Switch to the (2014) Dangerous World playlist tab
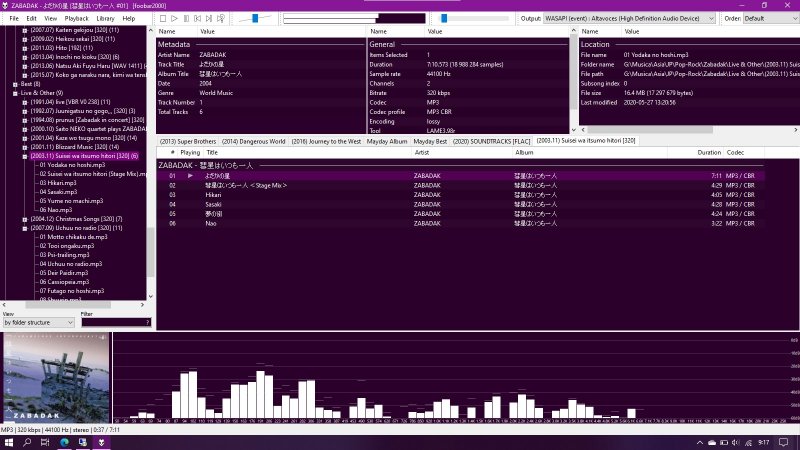The image size is (800, 450). pyautogui.click(x=254, y=141)
